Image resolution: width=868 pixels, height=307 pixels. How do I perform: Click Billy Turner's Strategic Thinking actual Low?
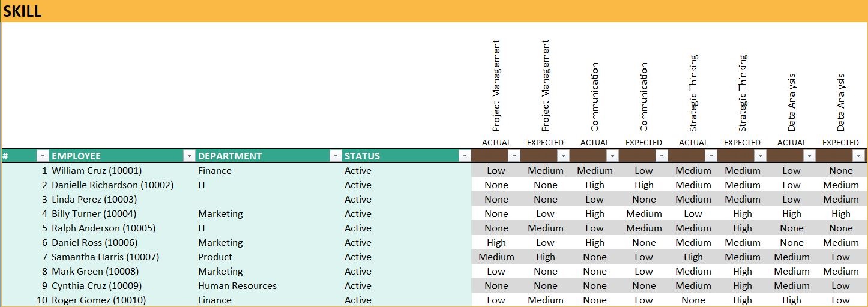[x=693, y=213]
